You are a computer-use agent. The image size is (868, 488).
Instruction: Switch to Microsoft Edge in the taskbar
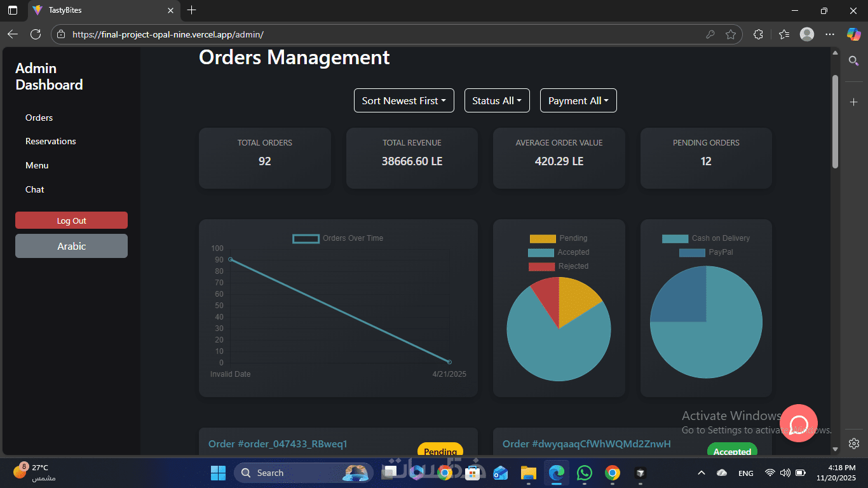(557, 473)
